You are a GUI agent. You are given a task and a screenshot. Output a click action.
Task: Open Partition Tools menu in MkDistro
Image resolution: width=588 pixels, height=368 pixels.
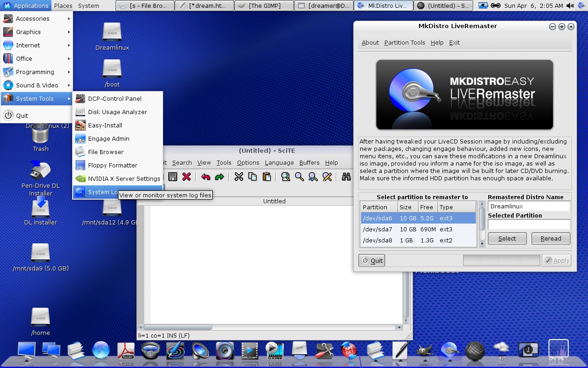point(405,42)
